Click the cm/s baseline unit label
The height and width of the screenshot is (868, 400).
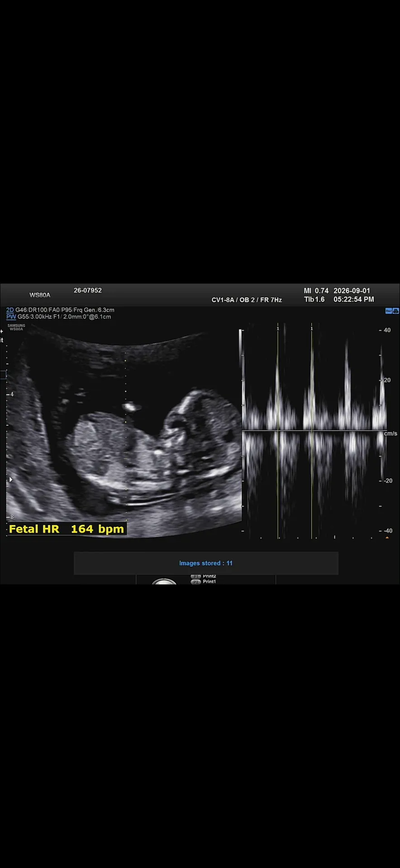[x=390, y=434]
